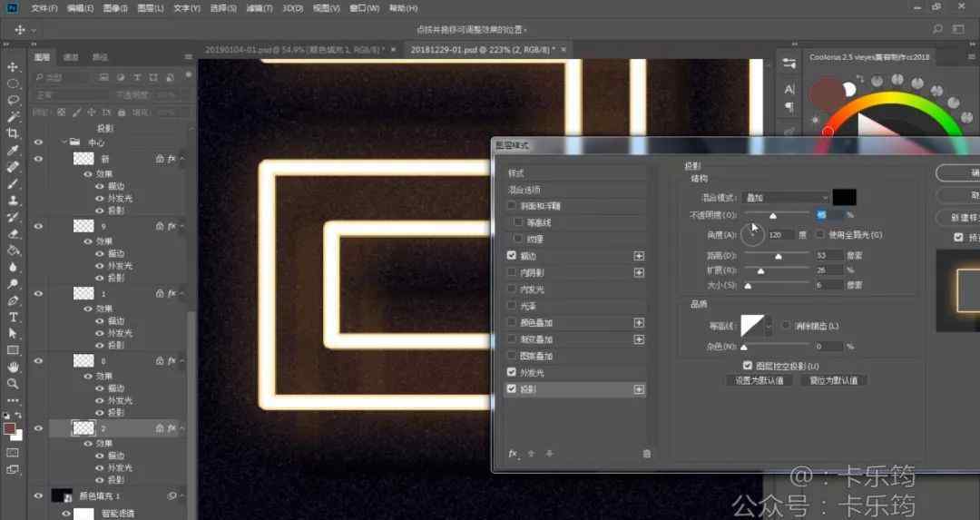Select the Pen tool
980x520 pixels.
[13, 300]
